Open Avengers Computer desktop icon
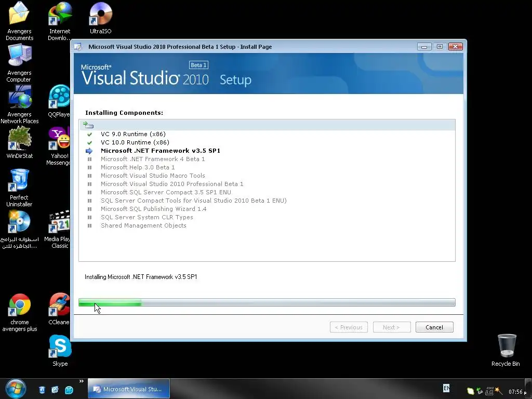 click(x=19, y=55)
